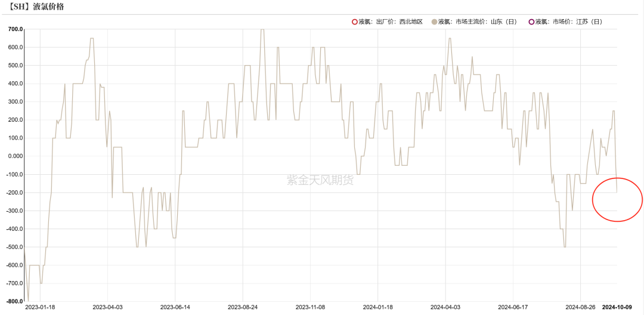Image resolution: width=644 pixels, height=315 pixels.
Task: Click the purple 江苏 legend circle icon
Action: point(531,22)
